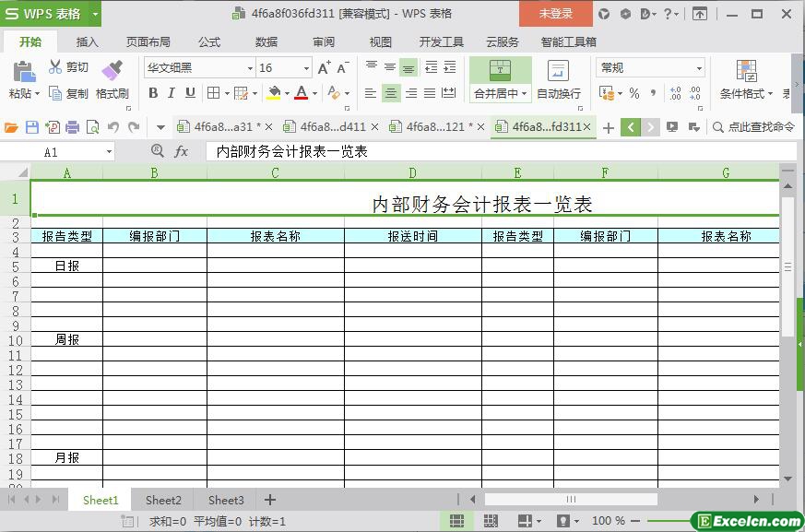Screen dimensions: 805x532
Task: Click the Print icon in quick toolbar
Action: [73, 127]
